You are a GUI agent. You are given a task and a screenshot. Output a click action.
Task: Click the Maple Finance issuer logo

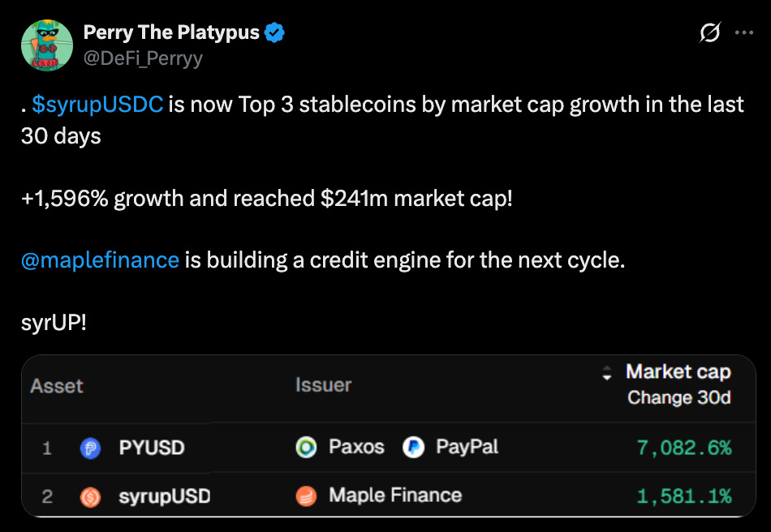click(306, 496)
